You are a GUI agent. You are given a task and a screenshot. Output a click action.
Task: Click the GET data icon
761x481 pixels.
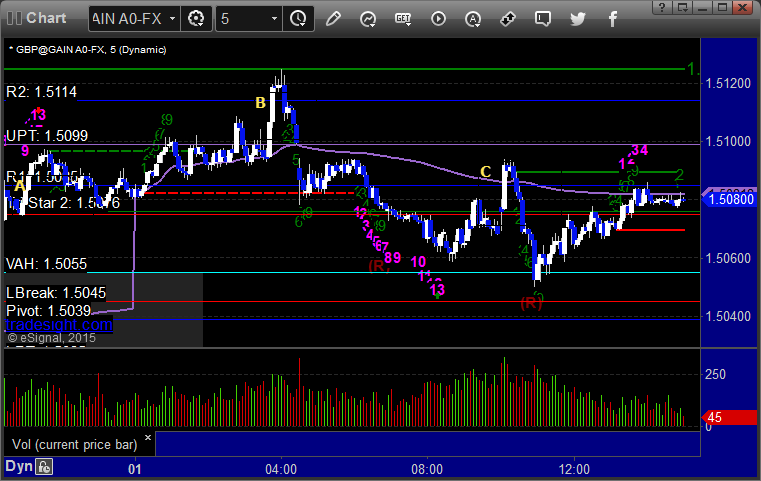tap(402, 18)
